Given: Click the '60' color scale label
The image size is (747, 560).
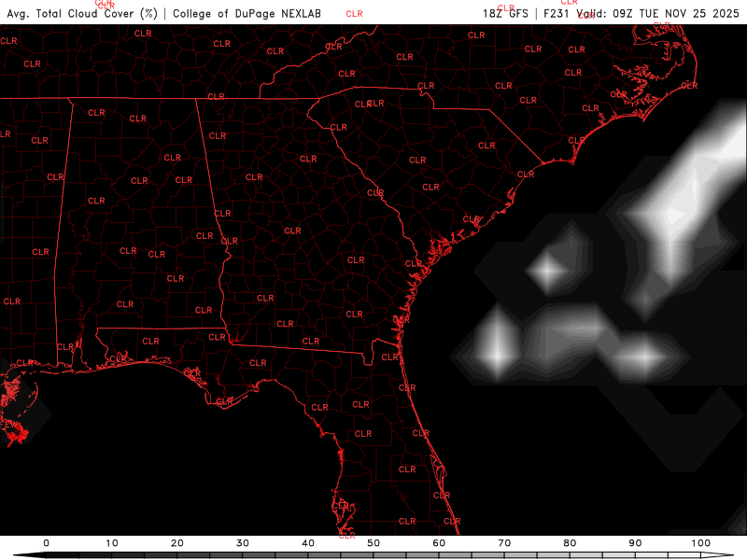Looking at the screenshot, I should click(439, 543).
